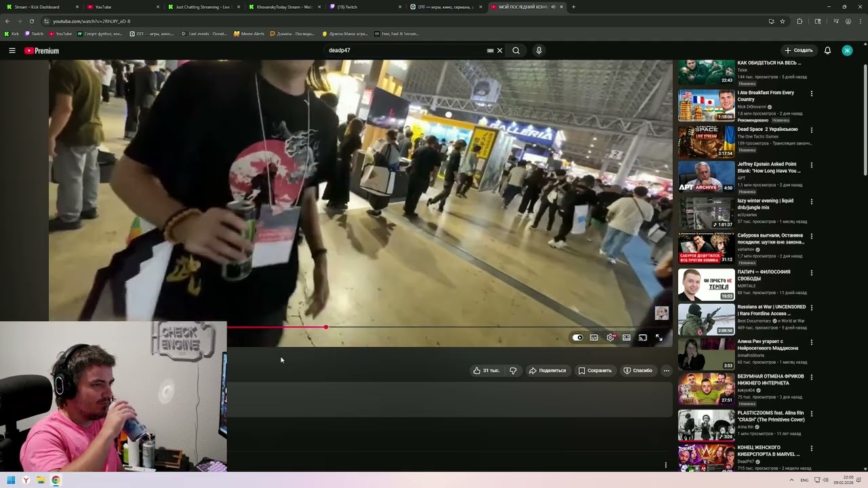Open Windows Start menu
Image resolution: width=868 pixels, height=488 pixels.
tap(11, 481)
